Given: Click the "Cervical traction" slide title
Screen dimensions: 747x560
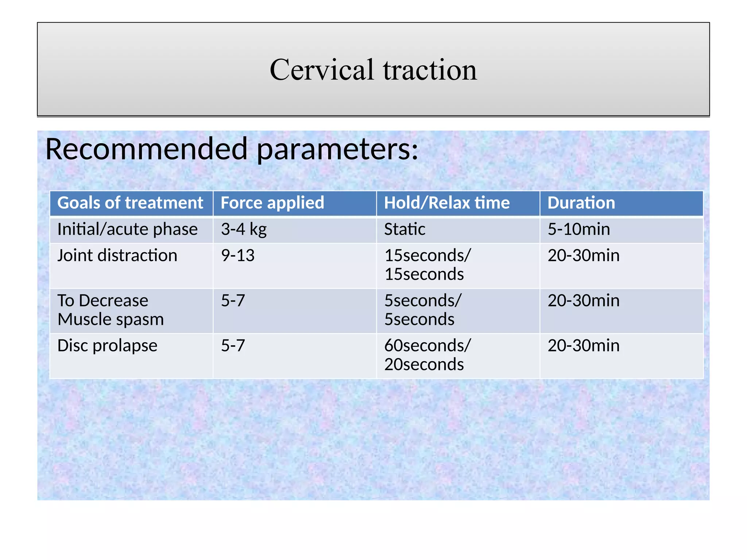Looking at the screenshot, I should pos(373,69).
